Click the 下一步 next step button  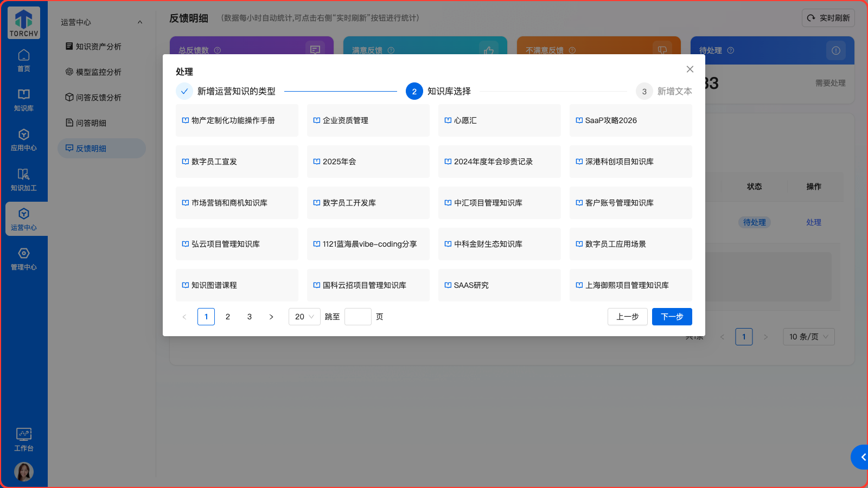(x=672, y=317)
